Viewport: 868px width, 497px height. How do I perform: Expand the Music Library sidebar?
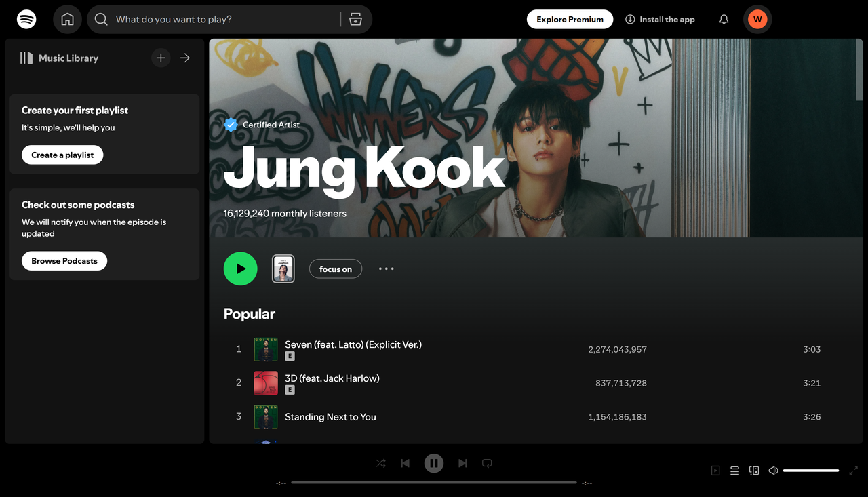click(184, 58)
